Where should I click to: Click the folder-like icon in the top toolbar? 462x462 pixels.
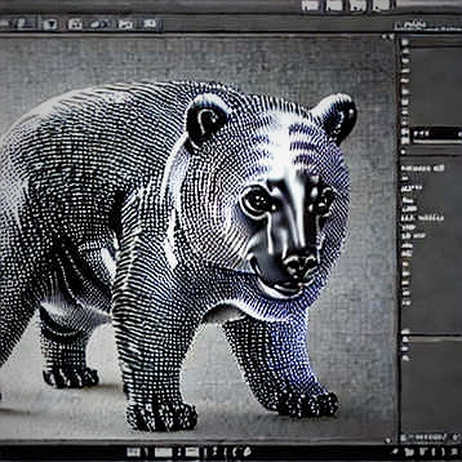[x=125, y=24]
